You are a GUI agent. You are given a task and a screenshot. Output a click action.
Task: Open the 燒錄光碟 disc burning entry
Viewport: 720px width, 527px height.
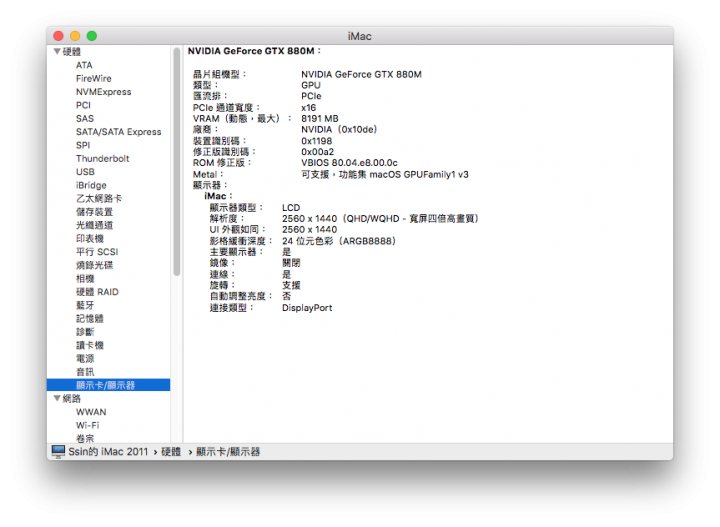tap(94, 265)
